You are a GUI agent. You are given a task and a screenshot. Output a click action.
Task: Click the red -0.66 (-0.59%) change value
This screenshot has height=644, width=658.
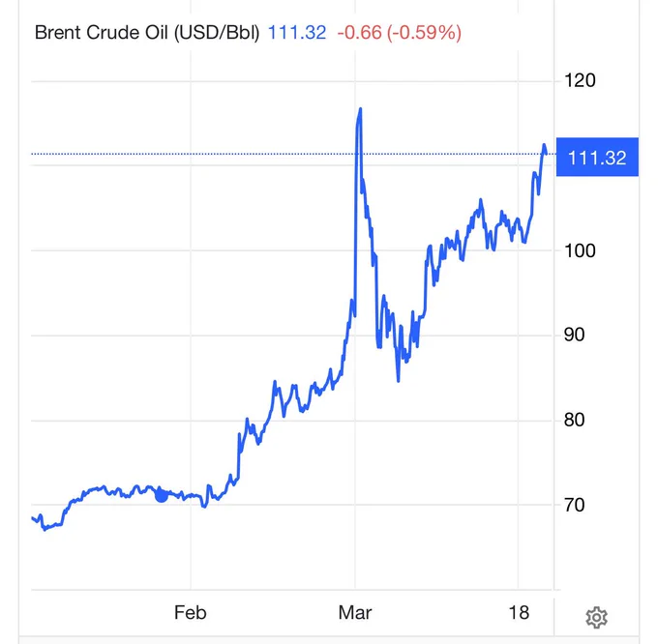coord(399,32)
